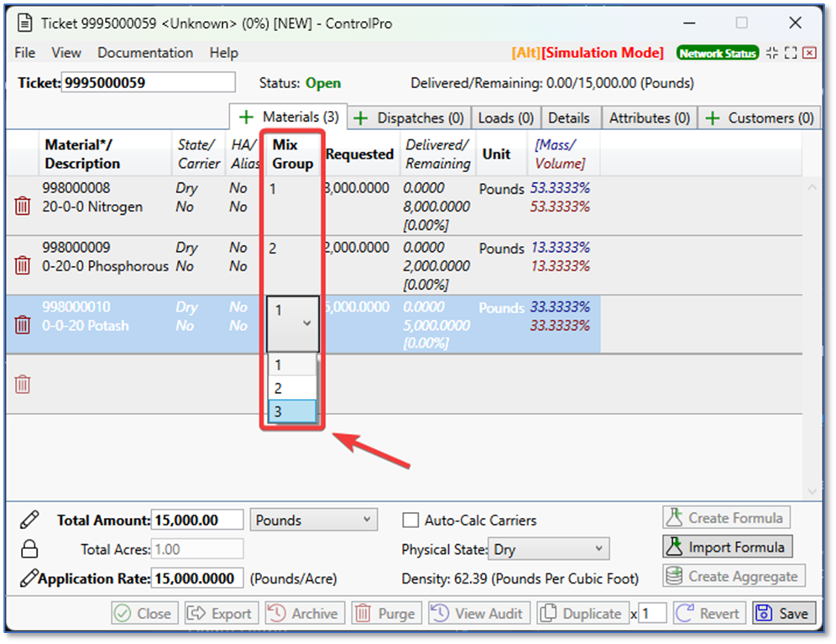Click the Ticket number input field

149,82
